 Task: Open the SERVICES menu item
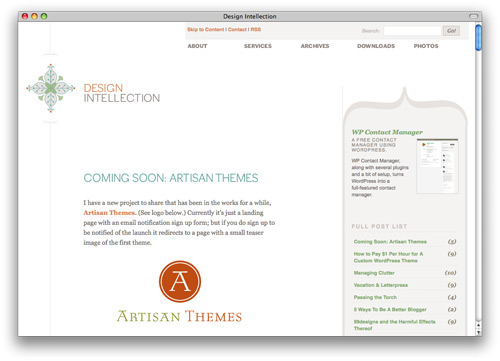[258, 46]
